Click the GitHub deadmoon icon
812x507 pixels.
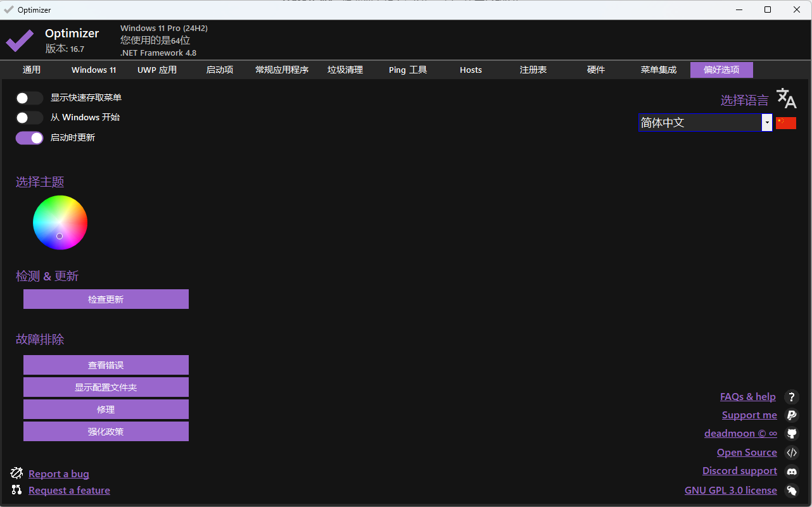pos(791,434)
